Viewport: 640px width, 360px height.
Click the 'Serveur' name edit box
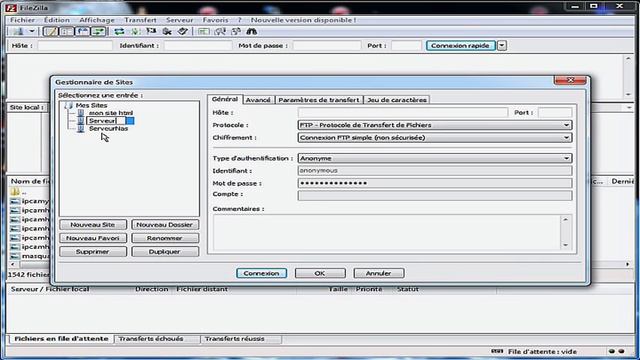pyautogui.click(x=106, y=121)
